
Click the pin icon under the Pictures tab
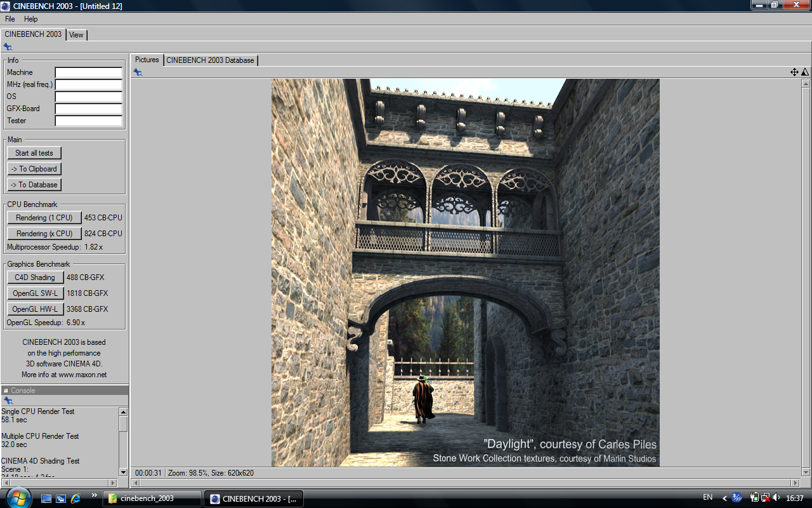(138, 72)
